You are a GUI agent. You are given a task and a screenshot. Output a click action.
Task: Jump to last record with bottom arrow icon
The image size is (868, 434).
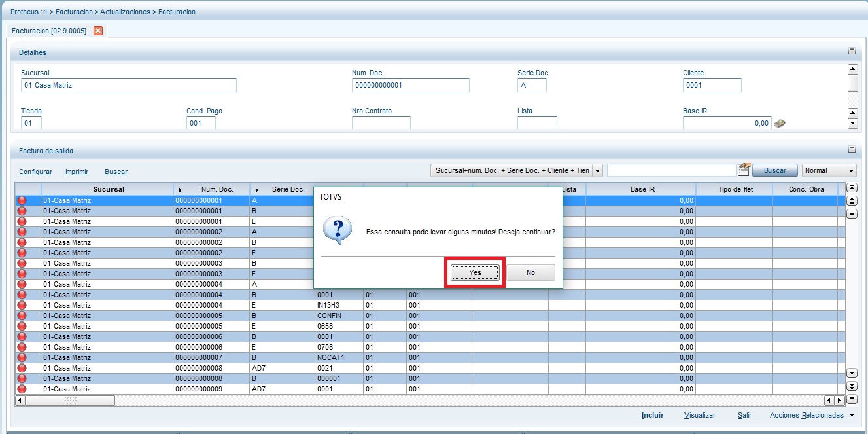pos(852,399)
